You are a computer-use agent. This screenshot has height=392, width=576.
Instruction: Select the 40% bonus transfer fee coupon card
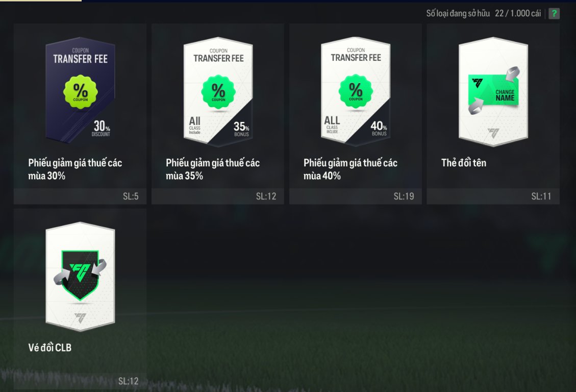(x=356, y=91)
